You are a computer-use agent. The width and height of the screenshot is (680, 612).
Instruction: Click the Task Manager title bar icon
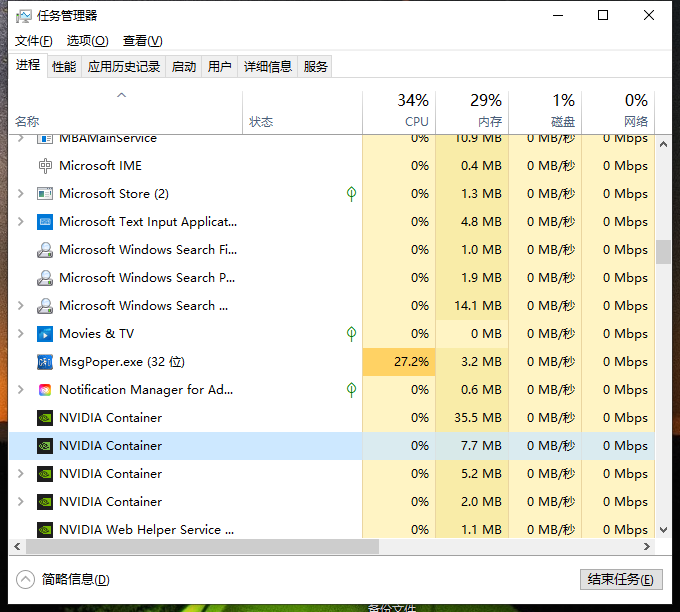(x=23, y=16)
